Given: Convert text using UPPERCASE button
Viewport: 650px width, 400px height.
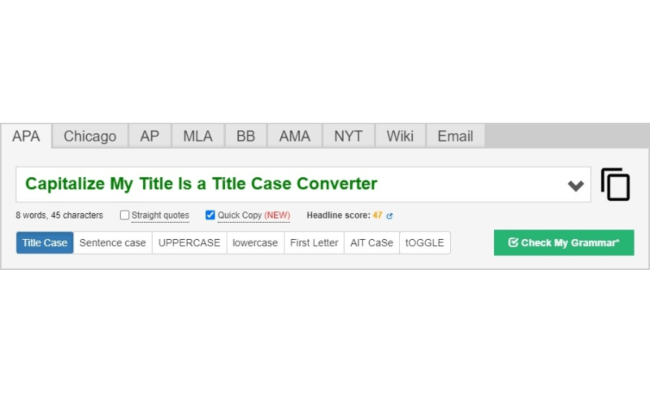Looking at the screenshot, I should coord(189,242).
